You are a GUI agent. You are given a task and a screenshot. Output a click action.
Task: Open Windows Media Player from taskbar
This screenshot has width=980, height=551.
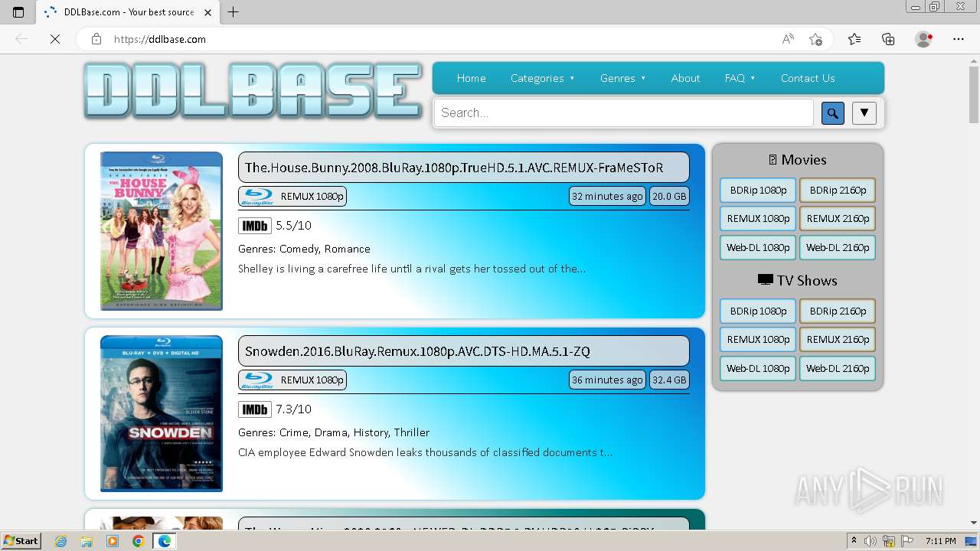(113, 541)
